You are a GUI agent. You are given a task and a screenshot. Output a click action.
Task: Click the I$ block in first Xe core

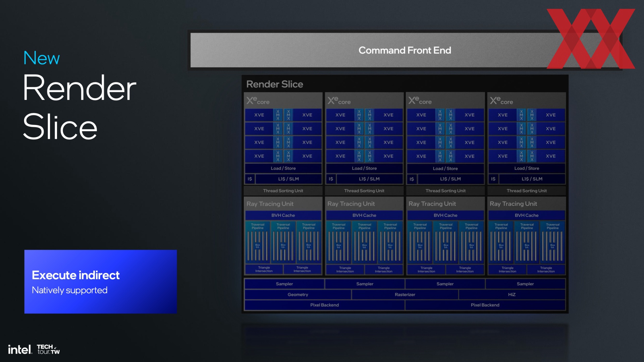tap(250, 179)
